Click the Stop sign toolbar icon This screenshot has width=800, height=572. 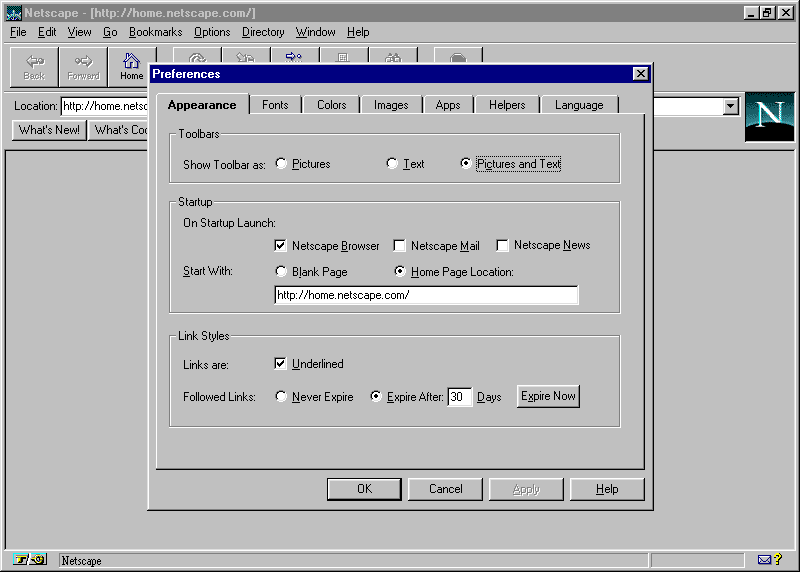[x=458, y=56]
